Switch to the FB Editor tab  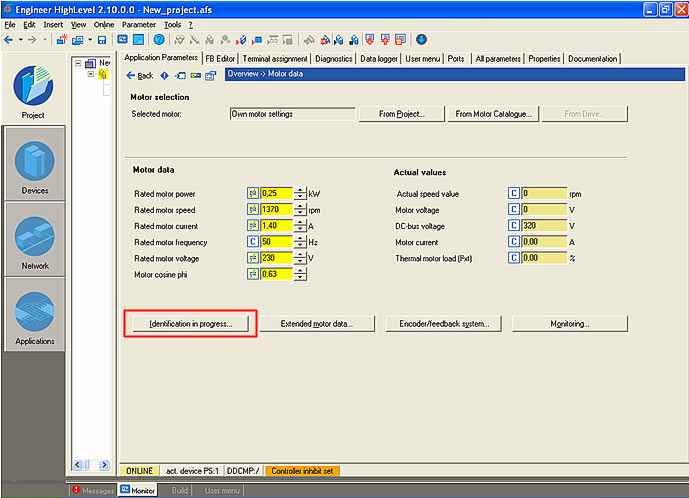click(x=219, y=58)
